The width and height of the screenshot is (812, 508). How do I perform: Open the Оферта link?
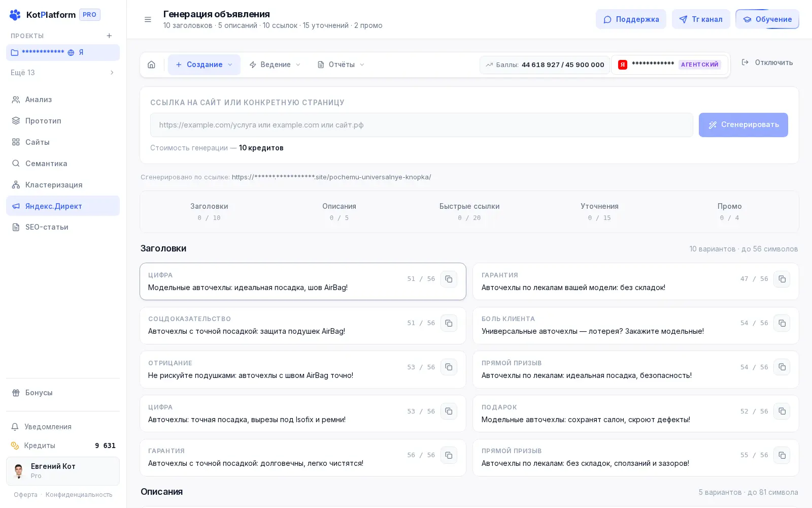point(25,495)
